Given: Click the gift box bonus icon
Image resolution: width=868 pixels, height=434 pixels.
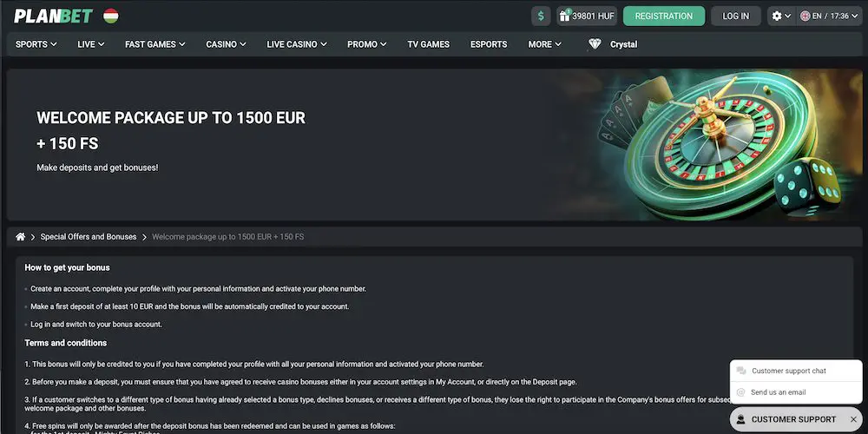Looking at the screenshot, I should coord(564,16).
